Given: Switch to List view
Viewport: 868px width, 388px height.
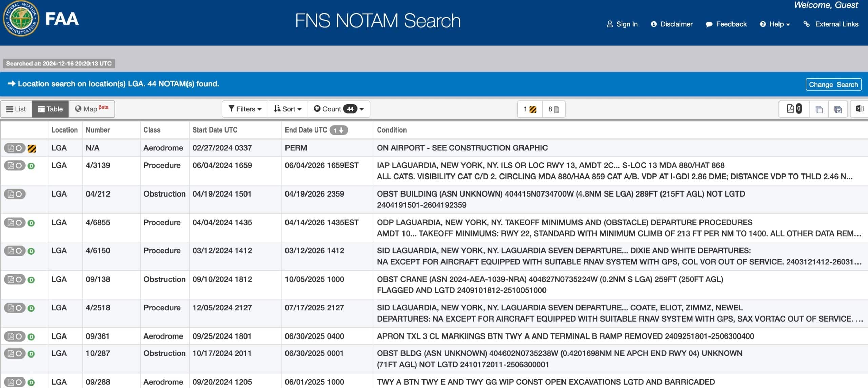Looking at the screenshot, I should [16, 109].
